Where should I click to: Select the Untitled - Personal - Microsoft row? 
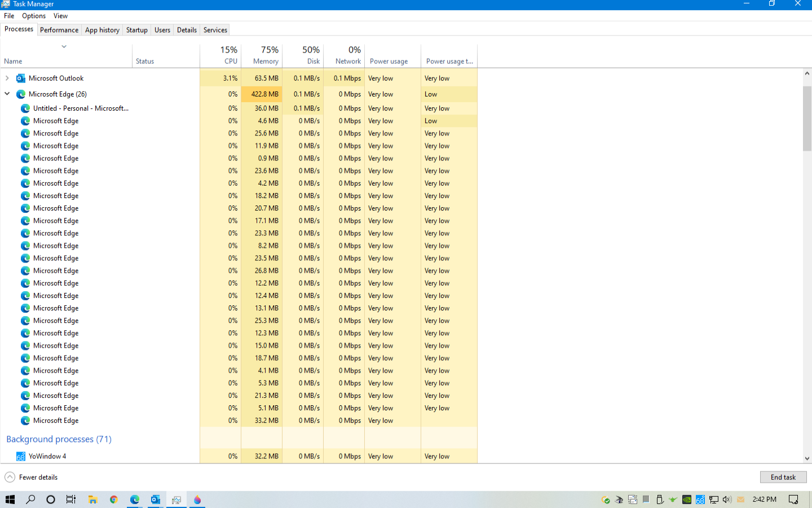pyautogui.click(x=239, y=108)
